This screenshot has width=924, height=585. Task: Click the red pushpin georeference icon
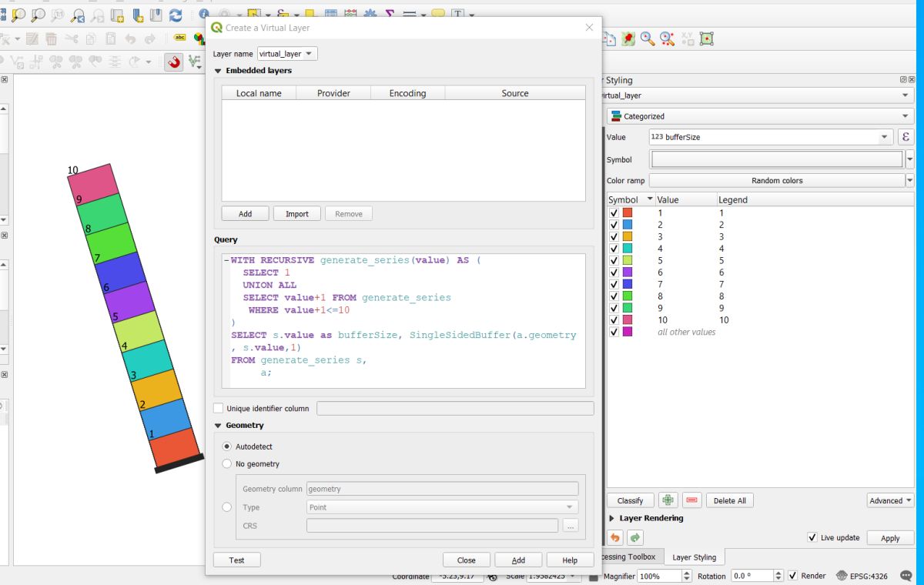628,38
